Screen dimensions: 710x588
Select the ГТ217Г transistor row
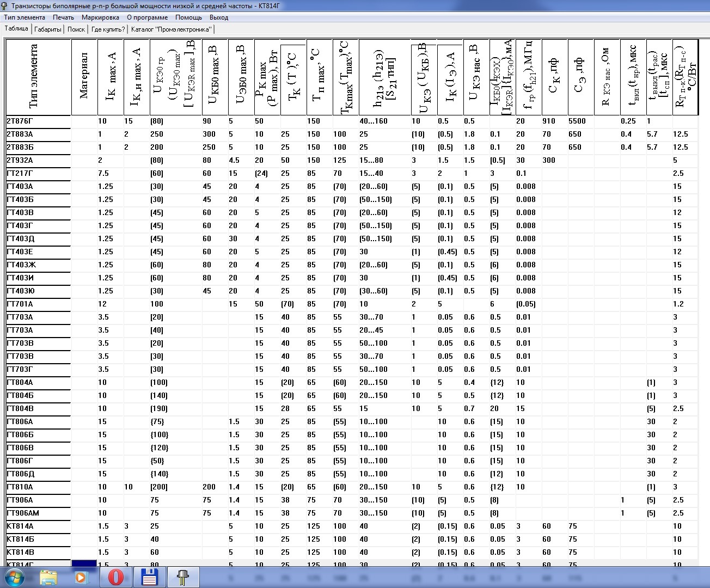[x=39, y=174]
